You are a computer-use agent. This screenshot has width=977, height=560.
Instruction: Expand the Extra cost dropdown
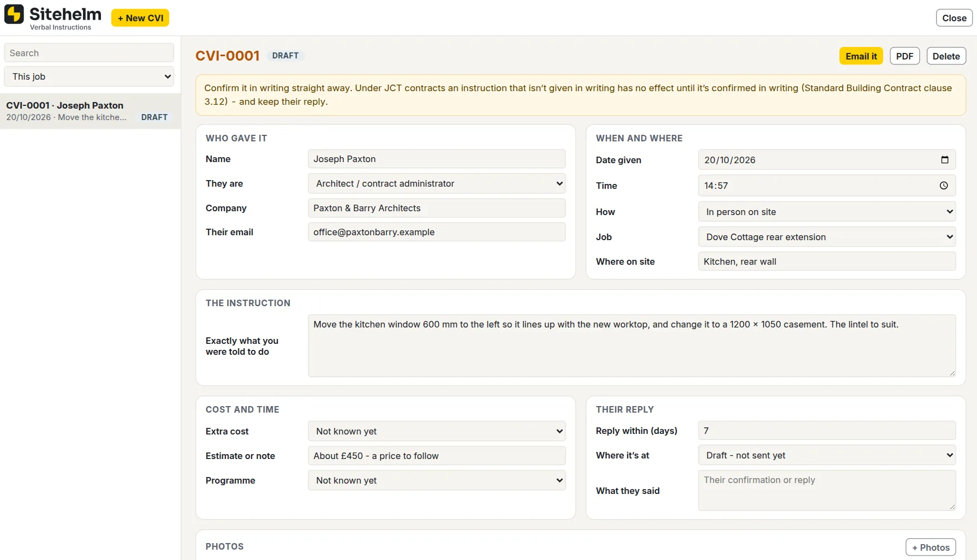click(437, 431)
